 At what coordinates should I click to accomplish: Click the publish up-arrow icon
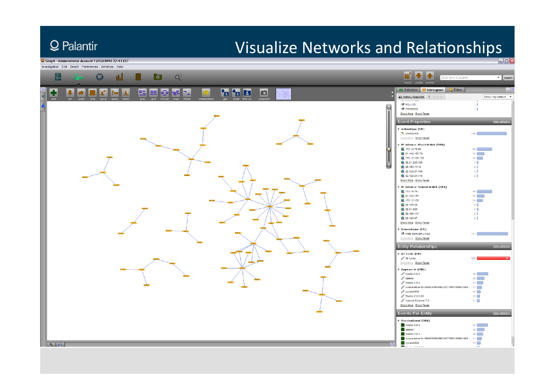(430, 76)
